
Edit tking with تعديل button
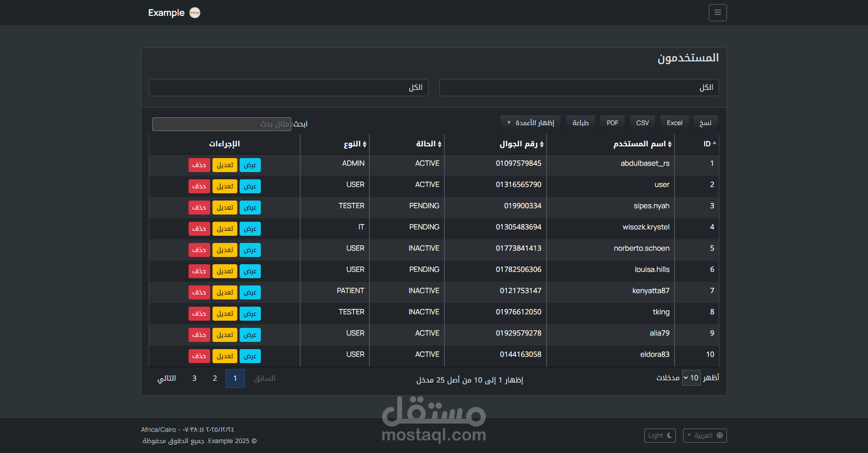click(225, 314)
